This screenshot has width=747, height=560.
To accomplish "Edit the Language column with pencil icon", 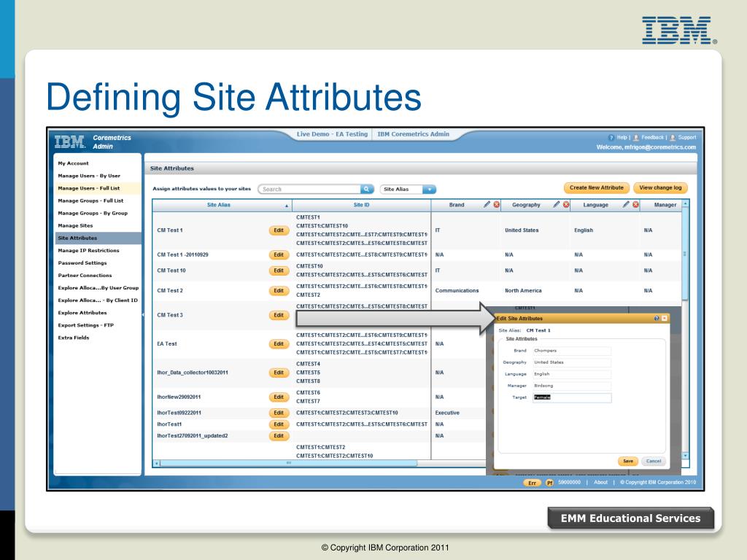I will point(625,204).
